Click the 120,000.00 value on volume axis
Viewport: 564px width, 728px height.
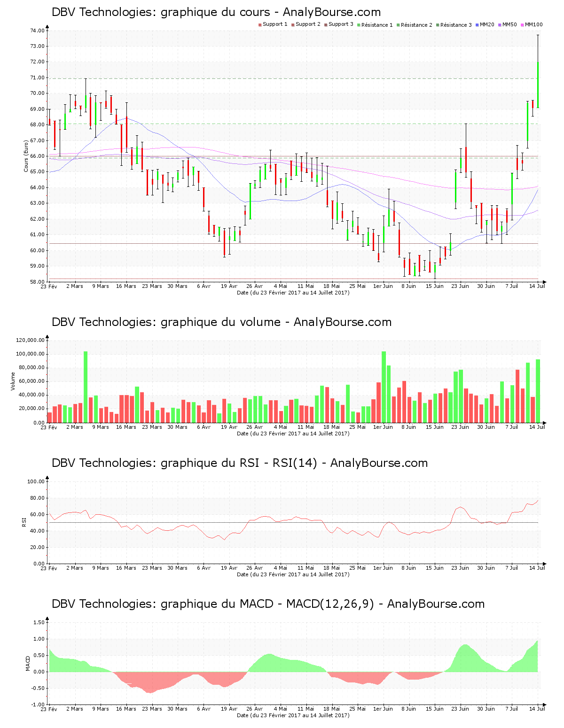point(31,340)
